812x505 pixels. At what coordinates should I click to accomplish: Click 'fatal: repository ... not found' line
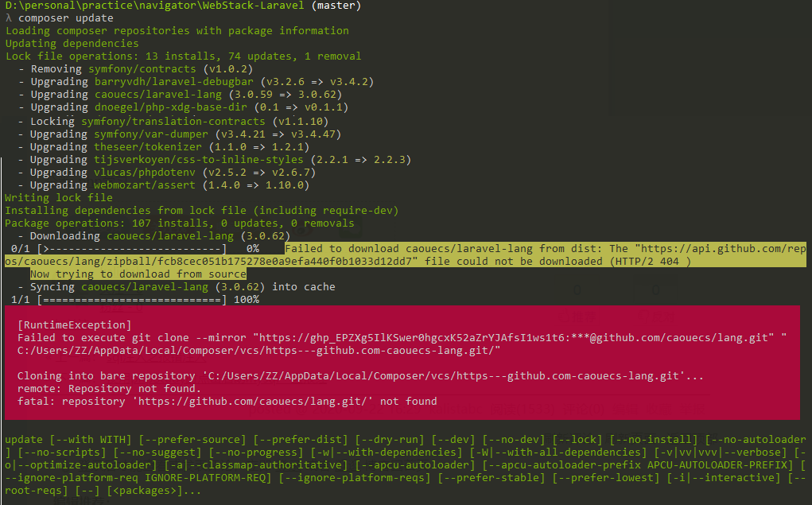pyautogui.click(x=227, y=402)
